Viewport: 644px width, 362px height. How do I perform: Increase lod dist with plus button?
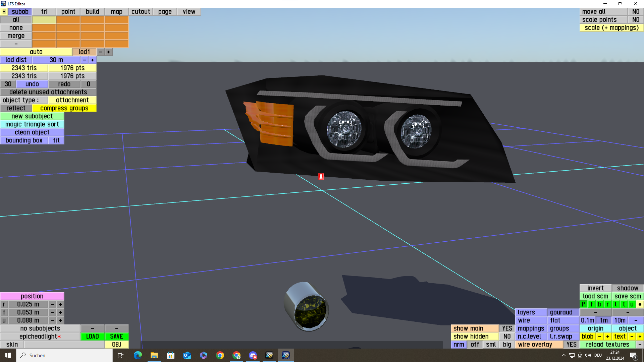pyautogui.click(x=93, y=60)
